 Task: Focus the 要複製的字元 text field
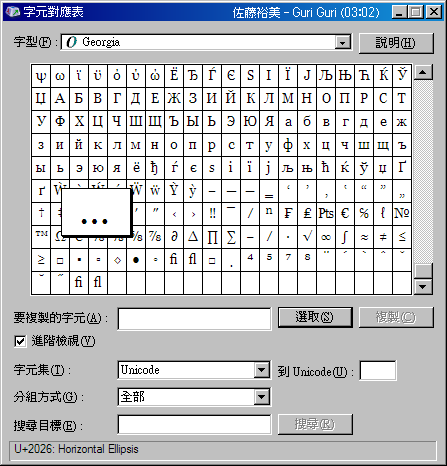(x=194, y=319)
